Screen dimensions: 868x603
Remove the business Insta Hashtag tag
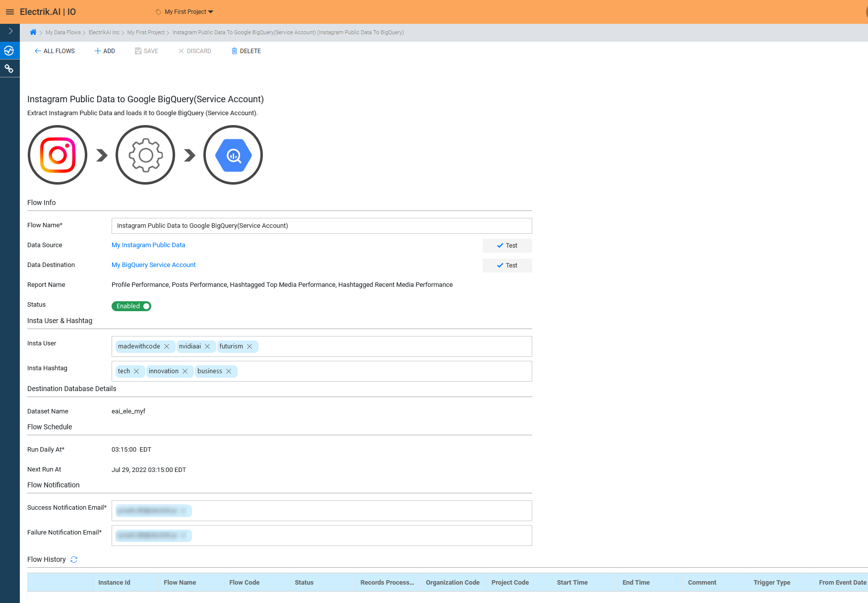point(229,371)
